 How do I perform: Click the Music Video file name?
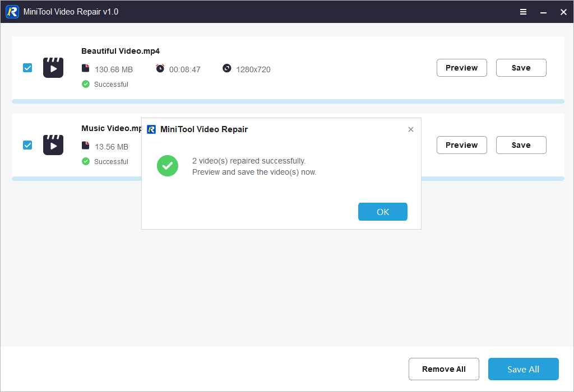(x=112, y=128)
